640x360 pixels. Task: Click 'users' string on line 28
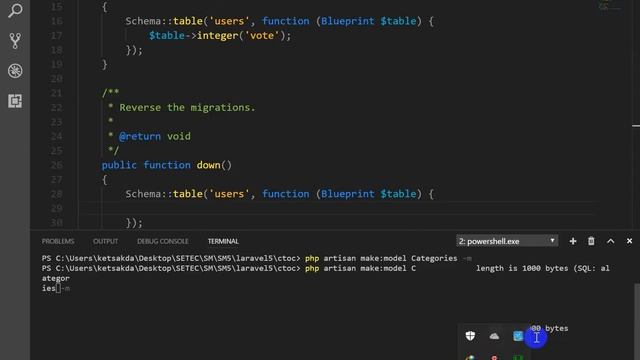point(229,194)
